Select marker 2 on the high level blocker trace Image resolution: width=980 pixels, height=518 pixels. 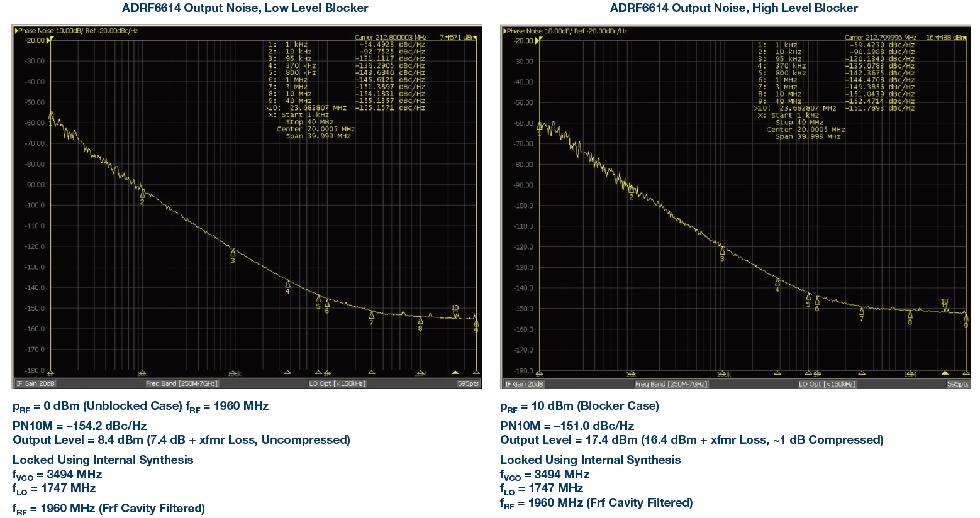630,197
